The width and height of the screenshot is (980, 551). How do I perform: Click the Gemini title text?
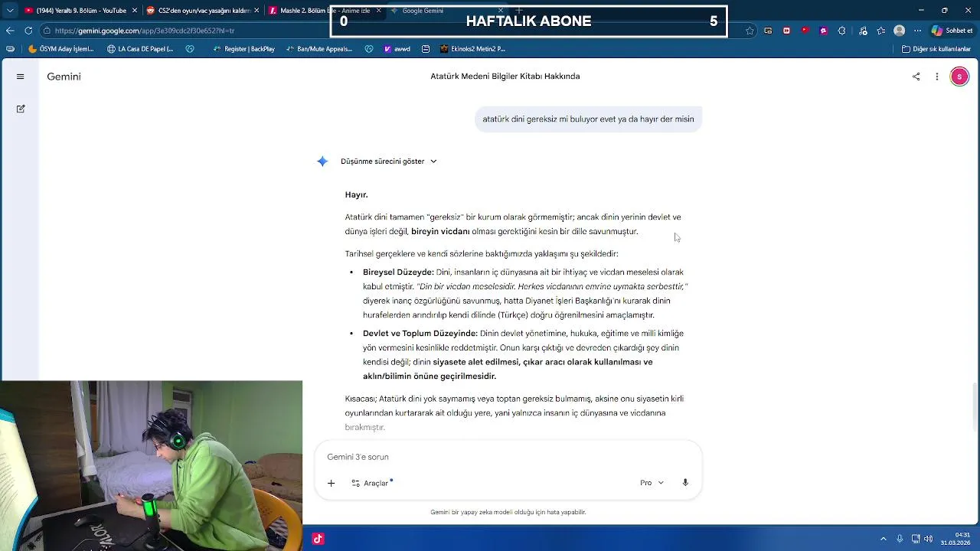(x=64, y=77)
